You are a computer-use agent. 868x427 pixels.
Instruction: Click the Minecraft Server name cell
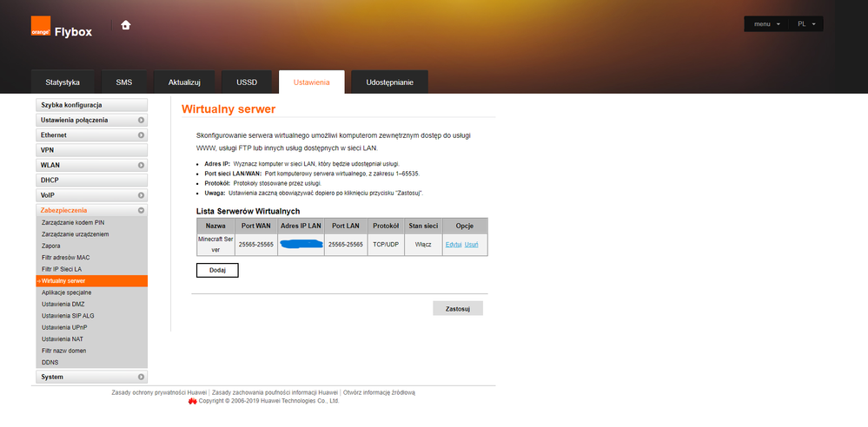215,245
